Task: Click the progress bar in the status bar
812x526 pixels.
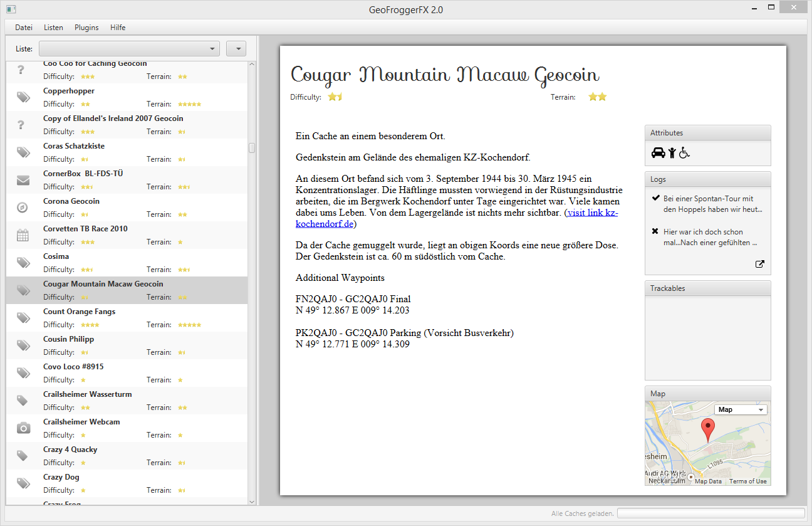Action: [x=710, y=513]
